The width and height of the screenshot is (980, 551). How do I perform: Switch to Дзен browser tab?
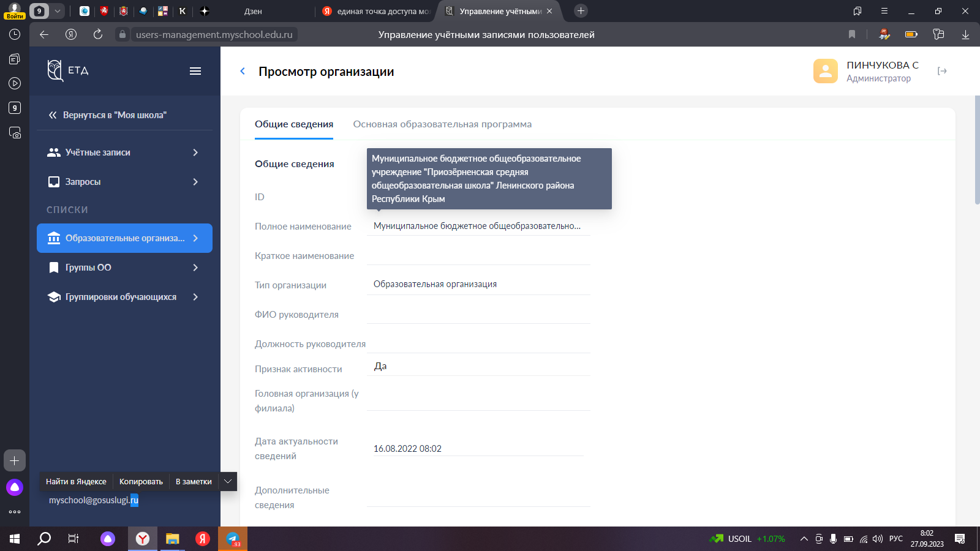click(253, 11)
